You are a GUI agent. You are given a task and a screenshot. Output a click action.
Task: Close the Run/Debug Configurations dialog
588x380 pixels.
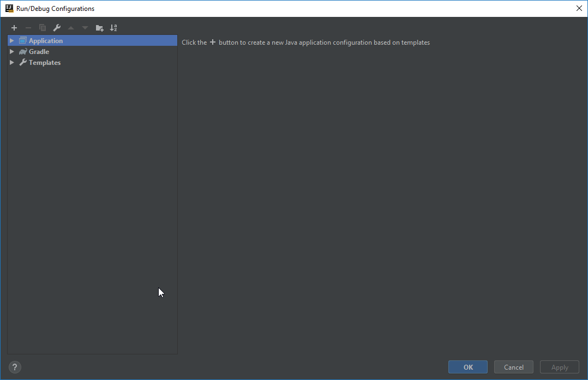point(579,8)
